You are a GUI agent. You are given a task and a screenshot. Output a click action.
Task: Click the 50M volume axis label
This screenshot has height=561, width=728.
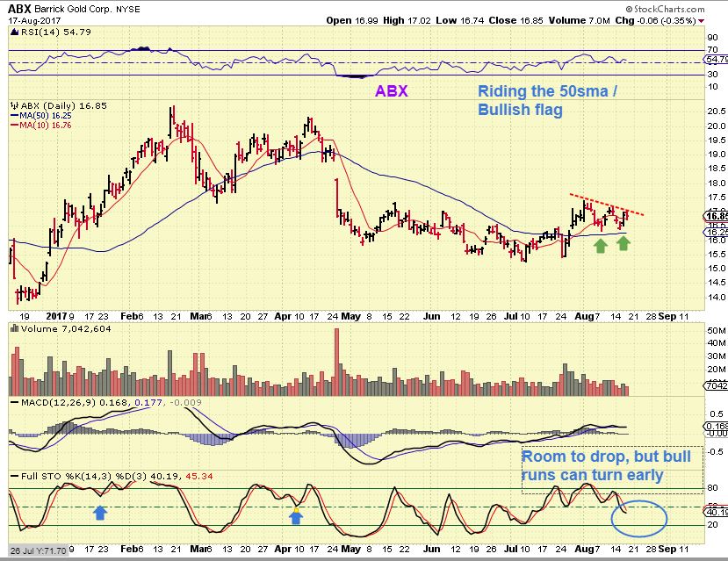717,331
